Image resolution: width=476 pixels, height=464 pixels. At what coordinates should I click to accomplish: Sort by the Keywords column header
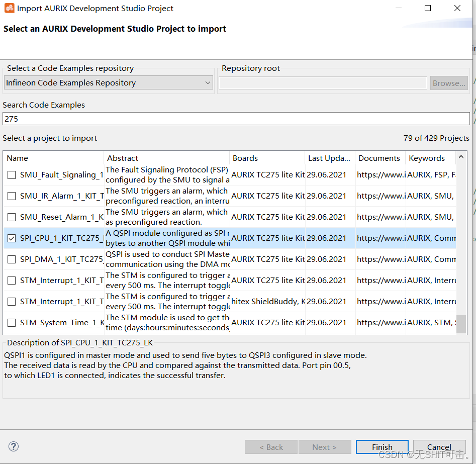[431, 158]
